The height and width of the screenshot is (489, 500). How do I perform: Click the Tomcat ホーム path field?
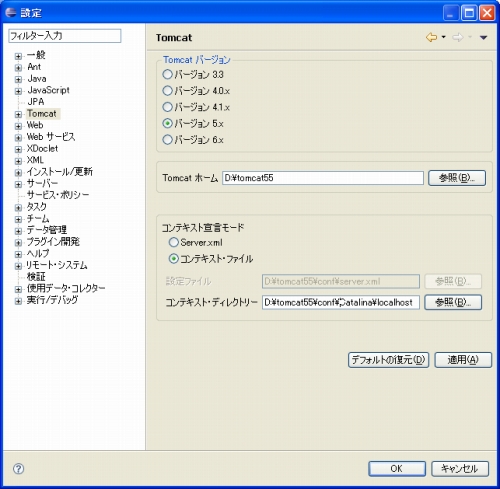coord(323,178)
